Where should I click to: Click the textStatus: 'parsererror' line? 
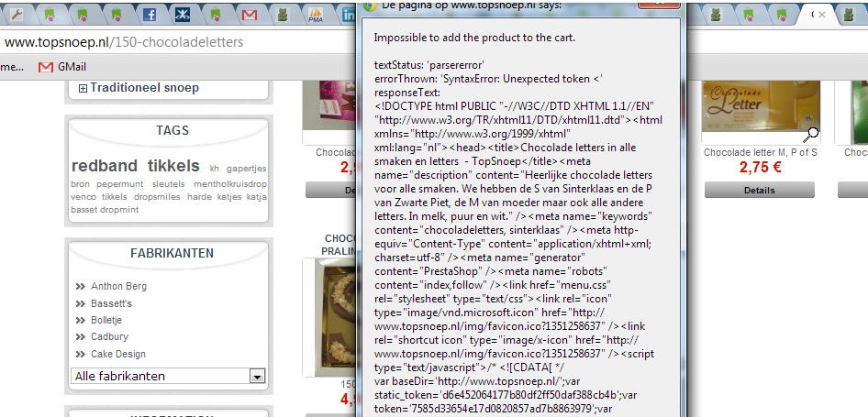(429, 65)
